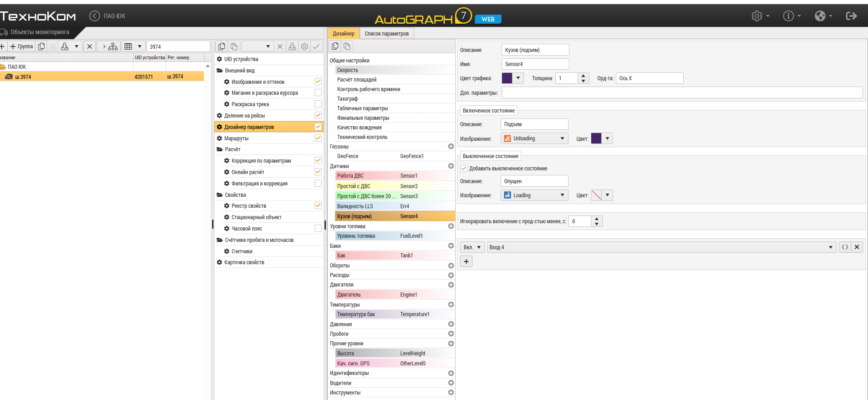The height and width of the screenshot is (400, 868).
Task: Open the Цвет графика color dropdown arrow
Action: coord(518,78)
